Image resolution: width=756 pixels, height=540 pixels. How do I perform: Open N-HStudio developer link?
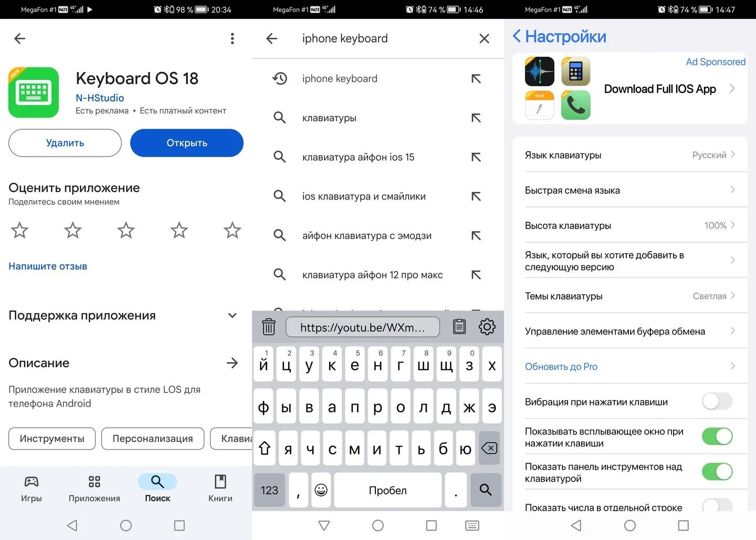(x=100, y=98)
